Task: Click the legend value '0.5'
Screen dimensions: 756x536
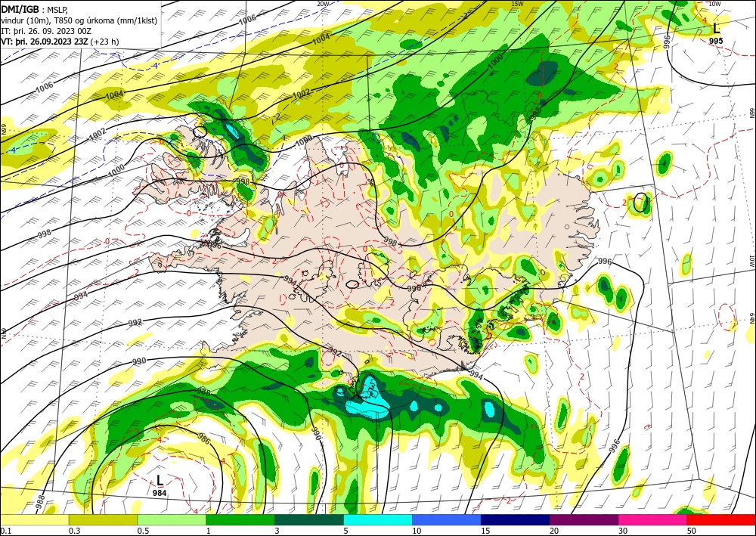Action: pyautogui.click(x=143, y=531)
